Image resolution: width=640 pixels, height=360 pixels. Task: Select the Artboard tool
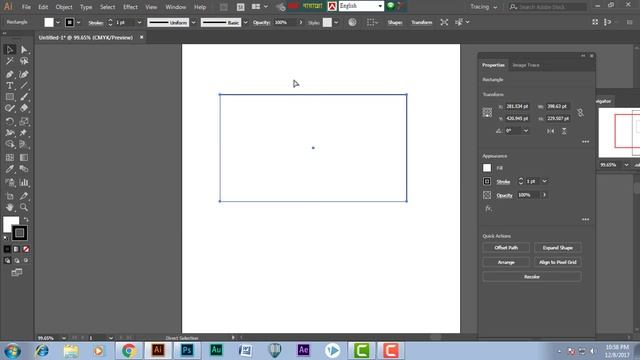coord(10,196)
